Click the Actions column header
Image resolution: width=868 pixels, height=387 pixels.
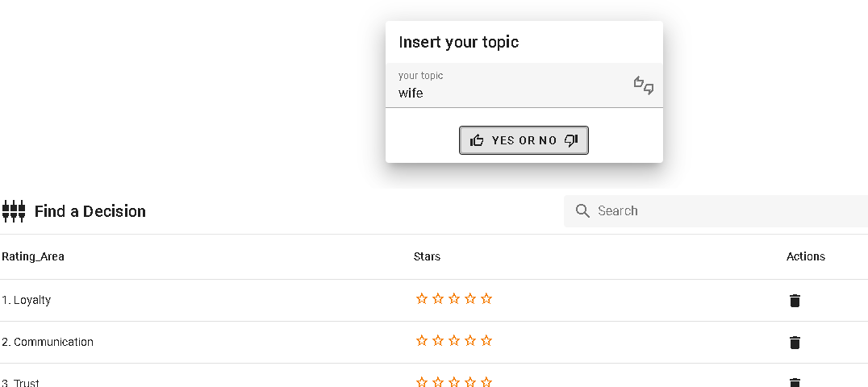click(805, 257)
